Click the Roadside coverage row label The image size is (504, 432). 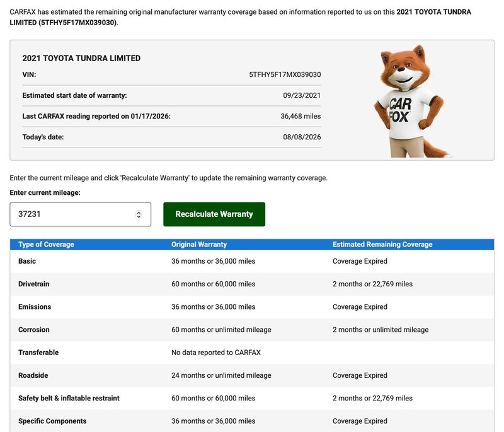[x=33, y=375]
